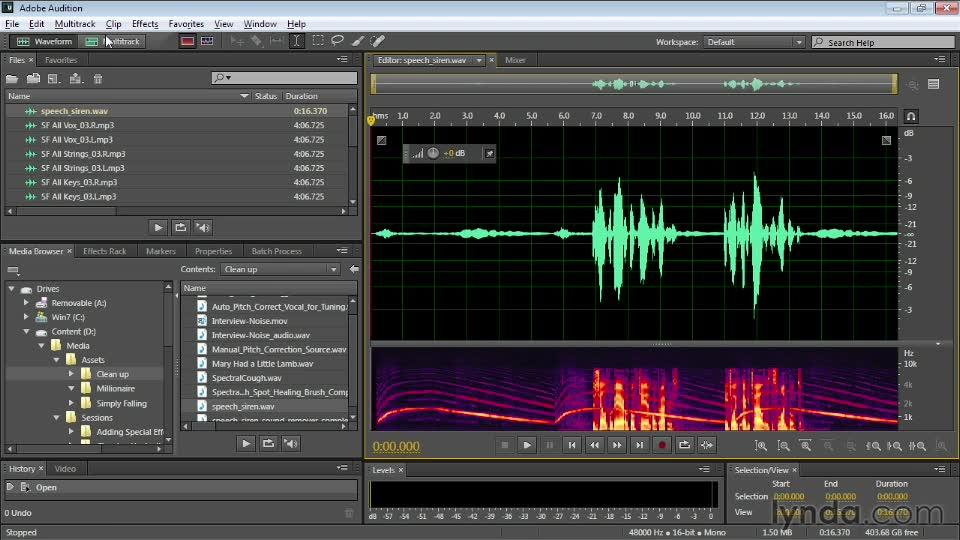The height and width of the screenshot is (540, 960).
Task: Switch to the Markers tab
Action: tap(160, 251)
